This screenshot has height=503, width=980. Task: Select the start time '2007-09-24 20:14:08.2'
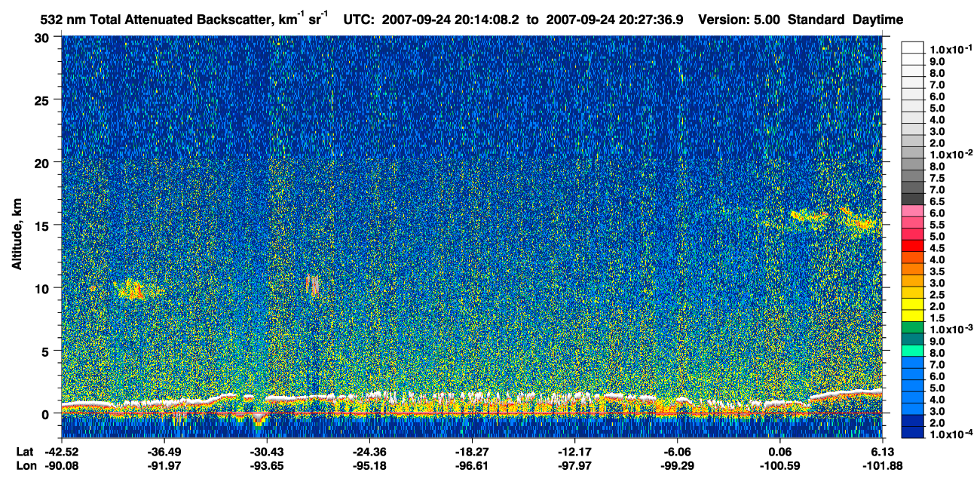coord(450,20)
